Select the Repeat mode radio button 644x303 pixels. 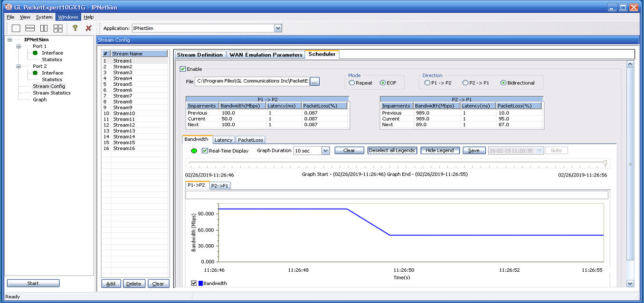coord(352,83)
